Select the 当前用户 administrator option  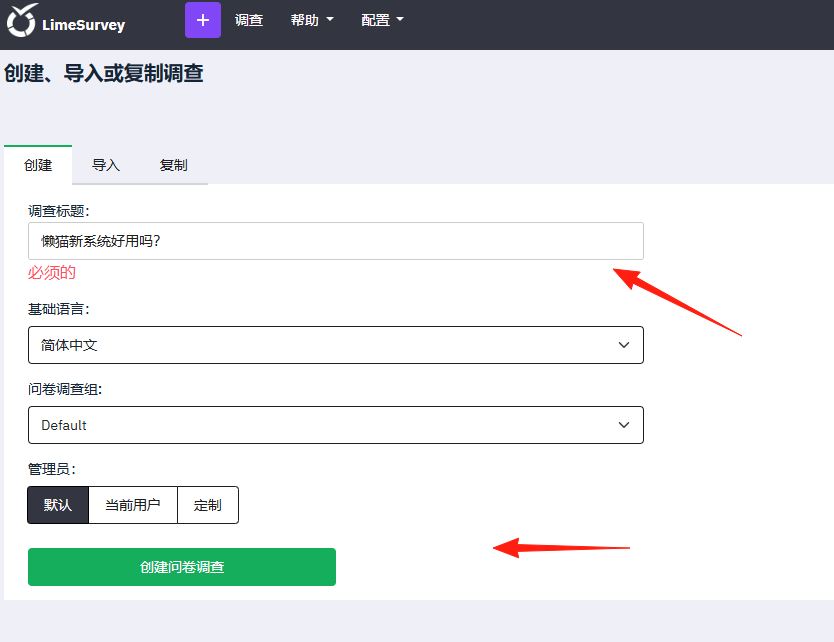pos(133,505)
